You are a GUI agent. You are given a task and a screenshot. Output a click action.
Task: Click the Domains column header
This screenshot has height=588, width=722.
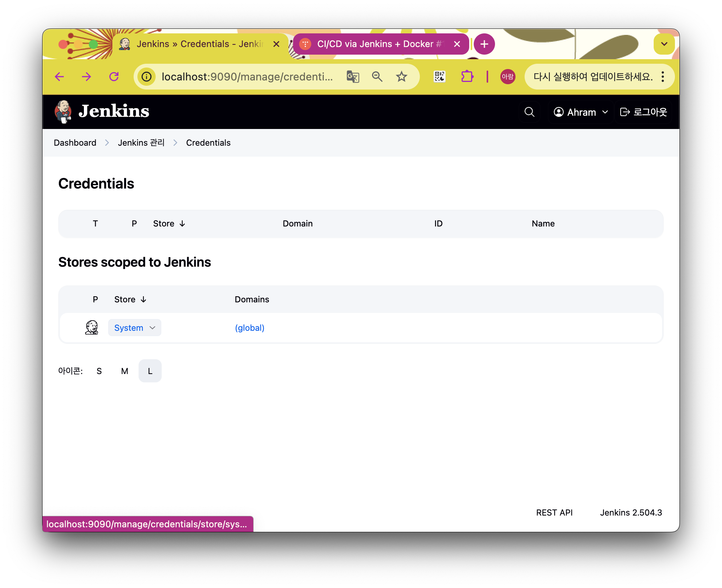pos(252,299)
